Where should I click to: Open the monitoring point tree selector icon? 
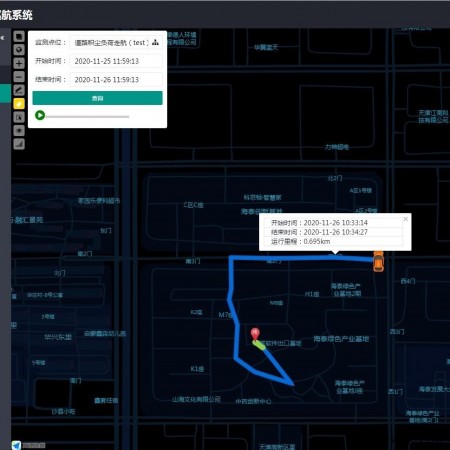click(155, 42)
